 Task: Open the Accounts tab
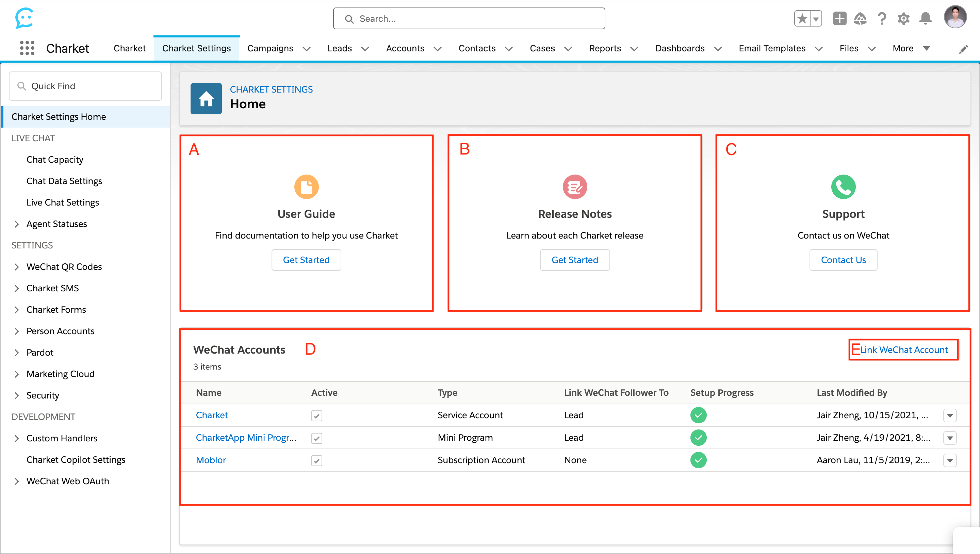(x=405, y=48)
